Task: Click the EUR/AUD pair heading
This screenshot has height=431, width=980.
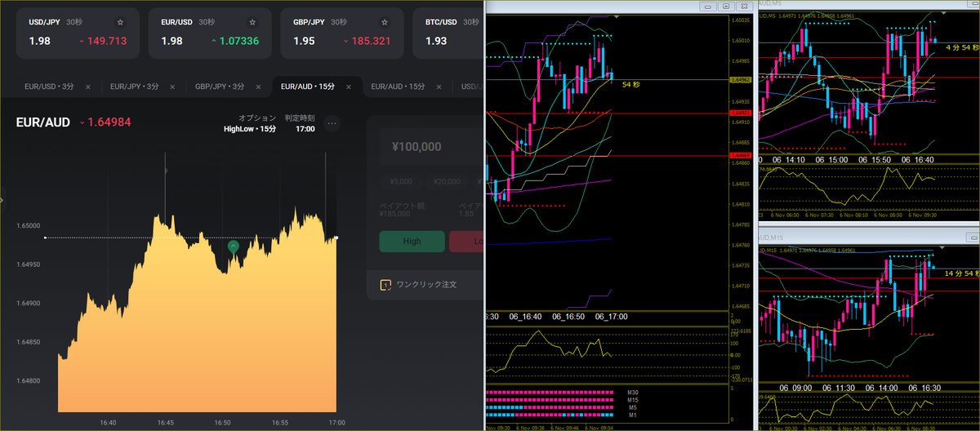Action: 43,122
